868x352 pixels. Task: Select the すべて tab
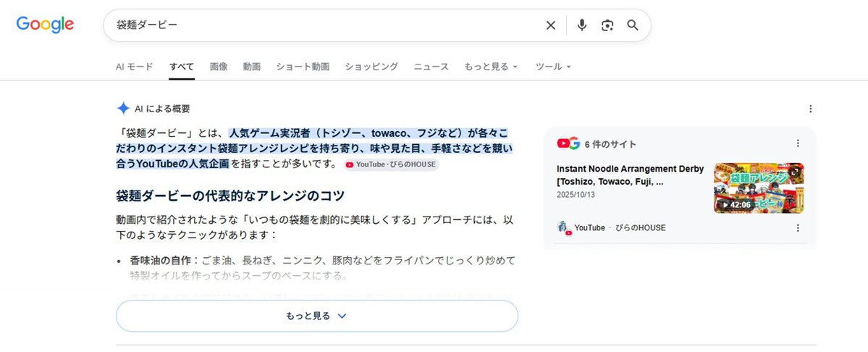click(182, 67)
